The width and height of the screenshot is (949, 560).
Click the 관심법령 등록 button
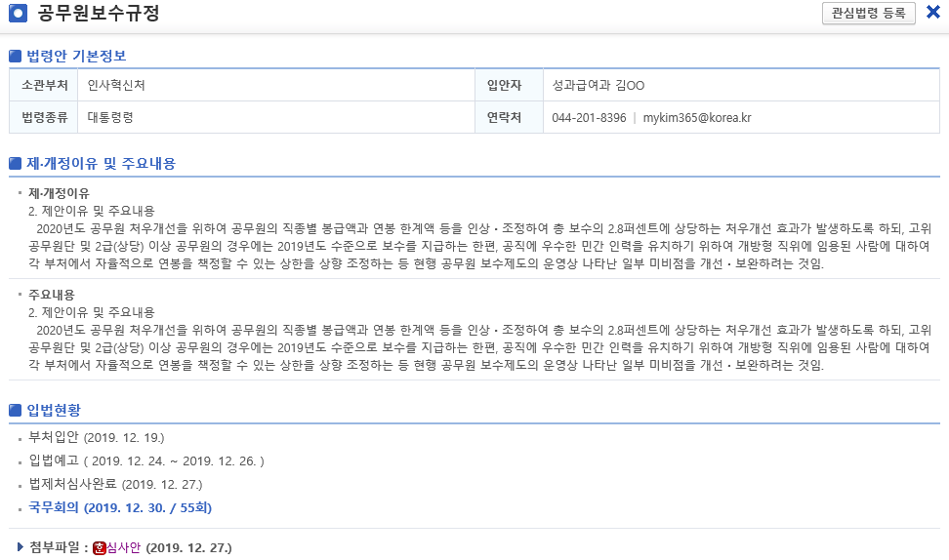coord(869,14)
